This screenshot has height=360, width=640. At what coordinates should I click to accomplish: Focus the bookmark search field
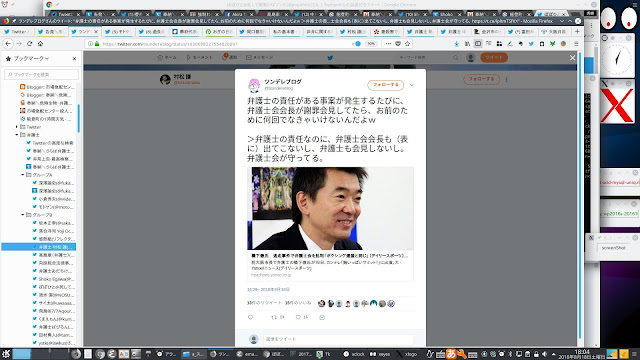(41, 74)
